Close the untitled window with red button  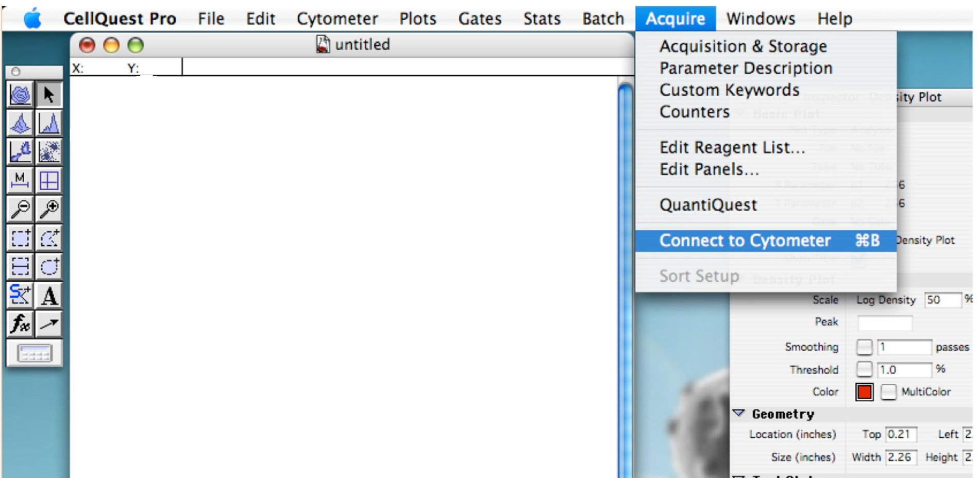click(87, 45)
